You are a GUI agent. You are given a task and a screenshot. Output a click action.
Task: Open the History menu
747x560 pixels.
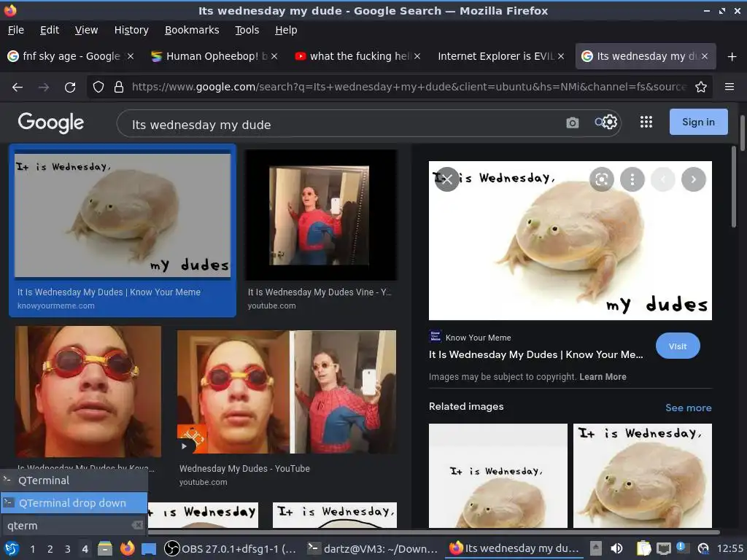131,30
